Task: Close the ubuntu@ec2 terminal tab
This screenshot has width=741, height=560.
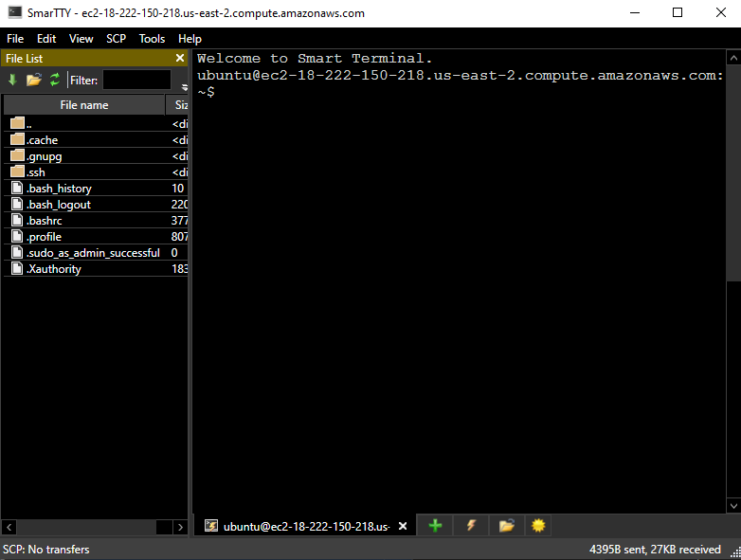Action: tap(403, 526)
